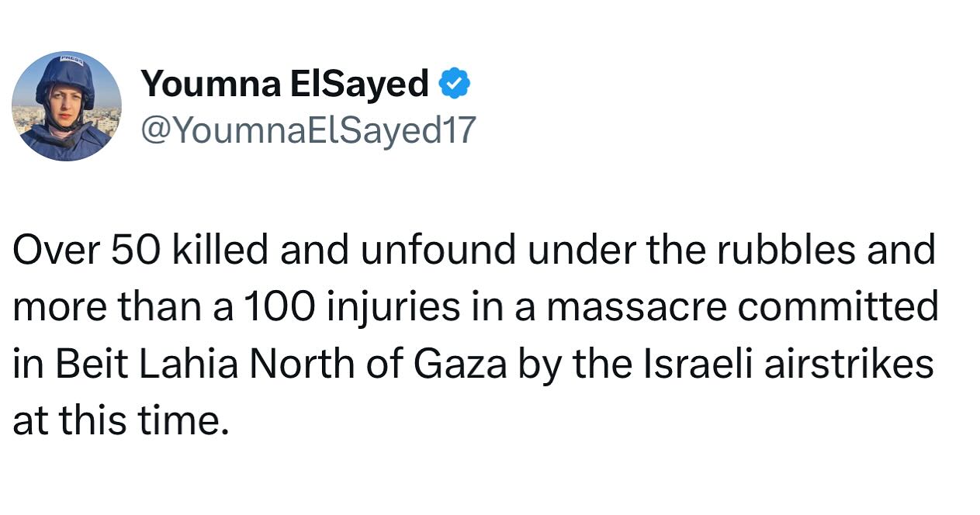Click the display name Youmna ElSayed
Image resolution: width=980 pixels, height=515 pixels.
(x=284, y=84)
